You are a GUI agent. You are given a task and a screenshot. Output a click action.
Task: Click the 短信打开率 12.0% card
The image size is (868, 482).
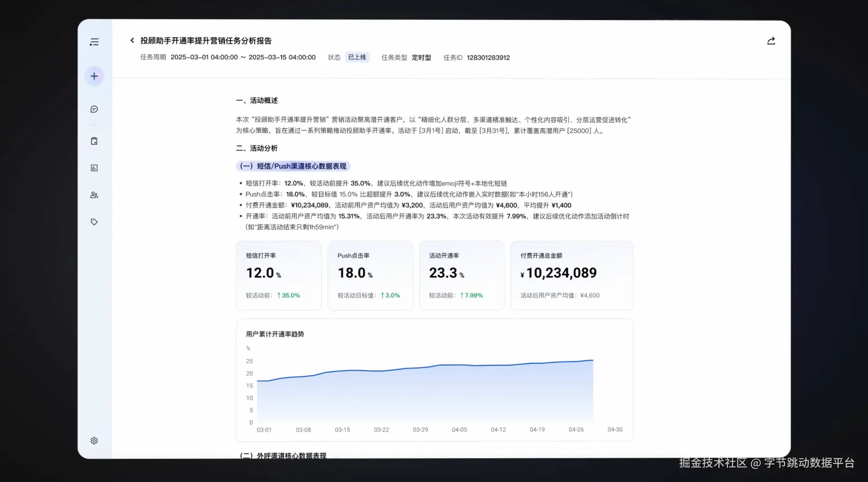[279, 275]
